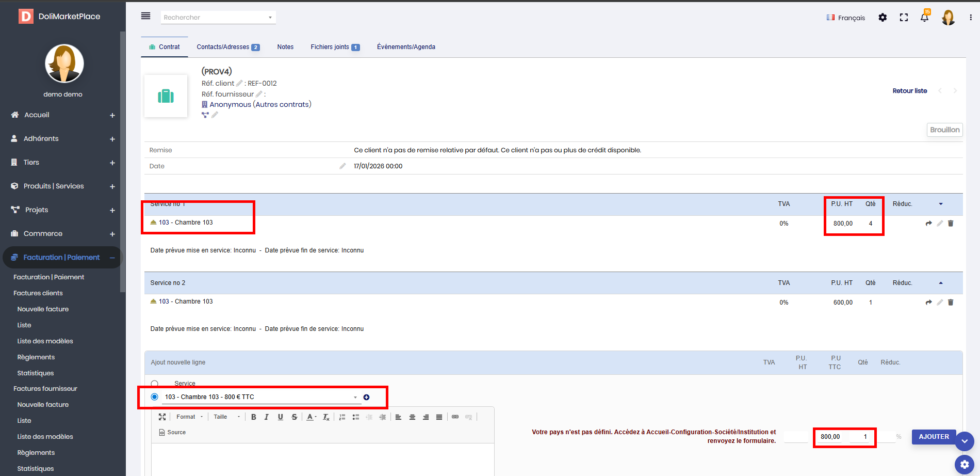Click the unit price field showing 800,00

830,437
